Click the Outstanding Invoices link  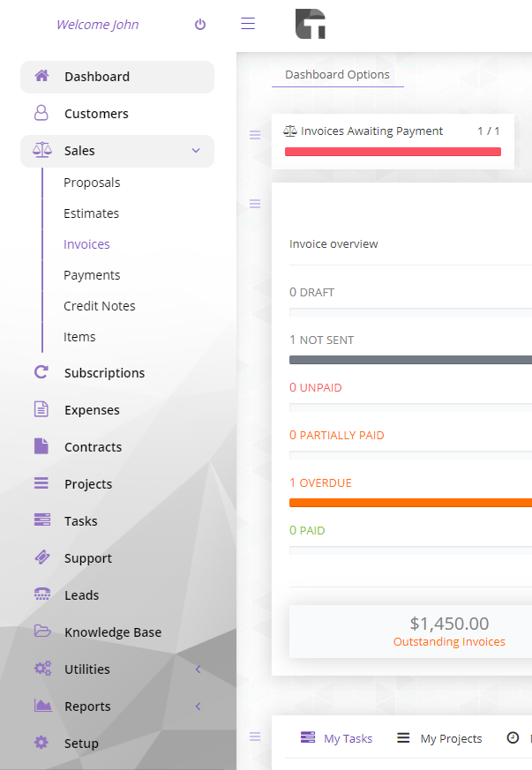[x=449, y=642]
